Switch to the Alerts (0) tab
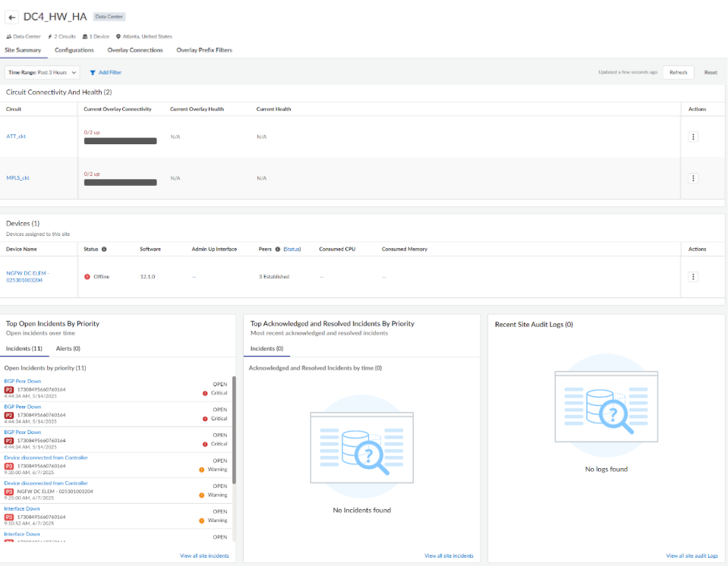 click(x=68, y=348)
